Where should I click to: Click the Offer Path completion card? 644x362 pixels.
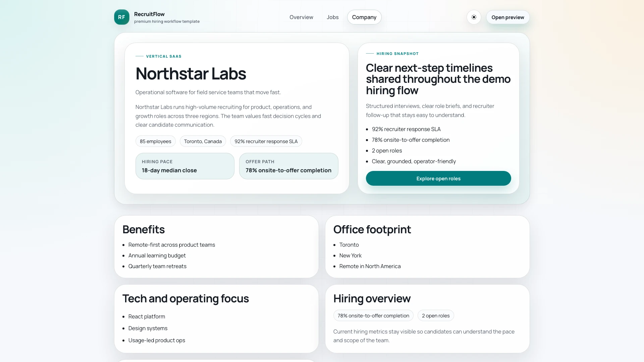(288, 166)
